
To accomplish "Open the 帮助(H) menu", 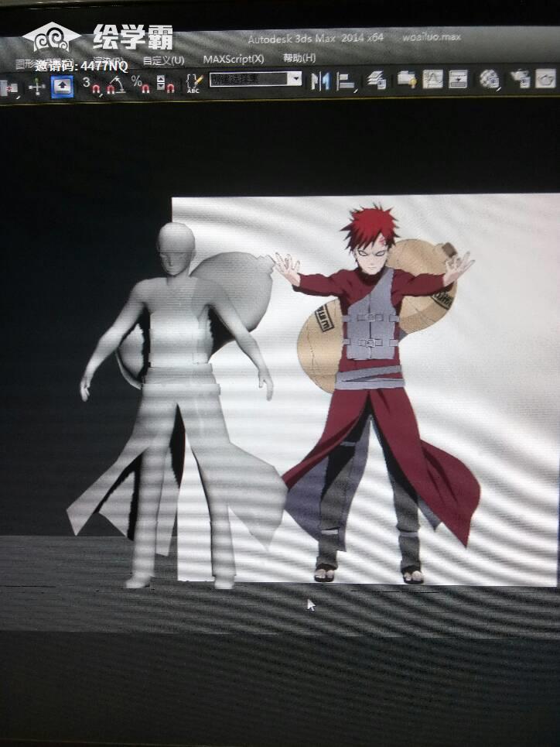I will tap(299, 58).
